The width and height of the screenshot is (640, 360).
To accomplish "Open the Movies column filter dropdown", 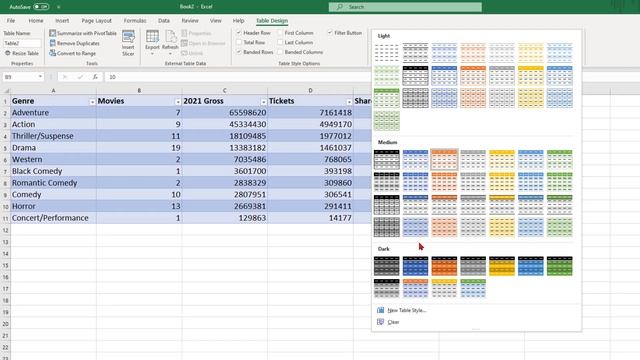I will pos(178,102).
